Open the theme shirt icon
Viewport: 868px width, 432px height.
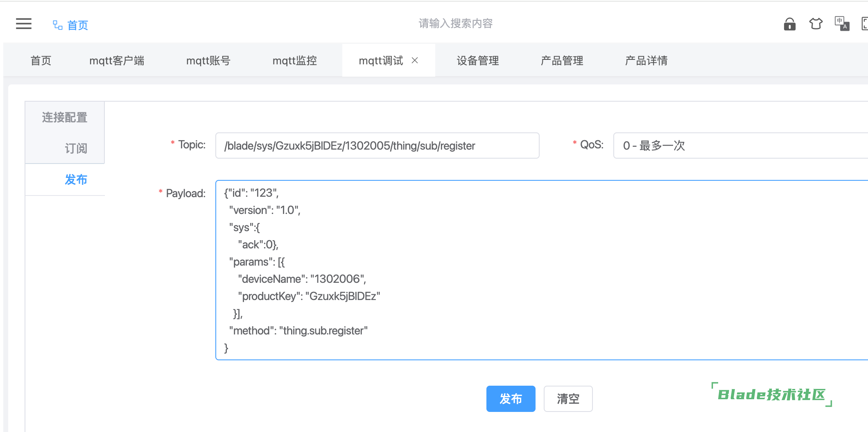point(816,24)
